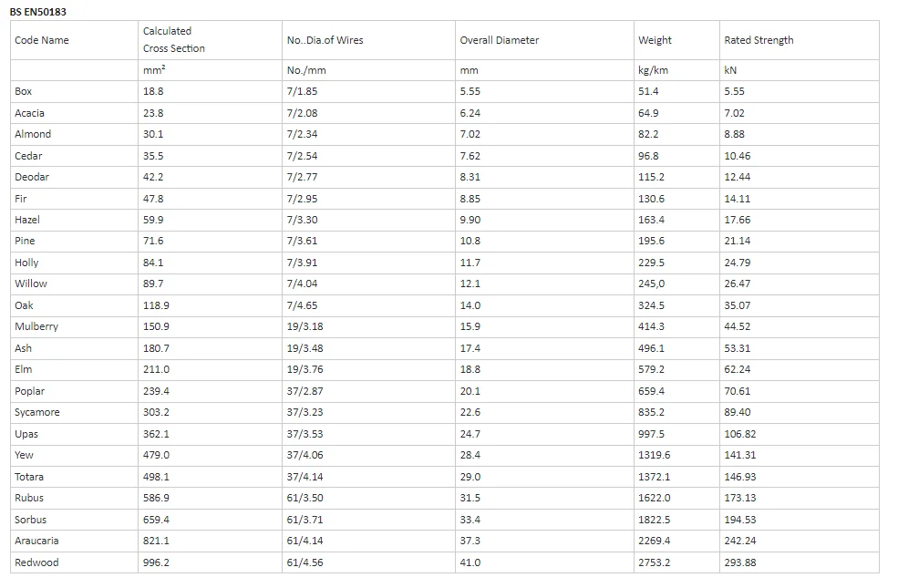This screenshot has width=898, height=588.
Task: Click Willow weight value 245,0
Action: [651, 284]
